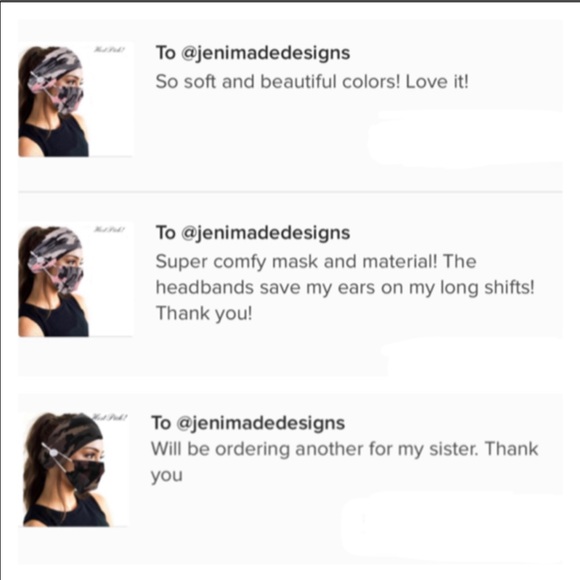This screenshot has width=580, height=580.
Task: Click the blanked-out area below third review text
Action: coord(452,528)
